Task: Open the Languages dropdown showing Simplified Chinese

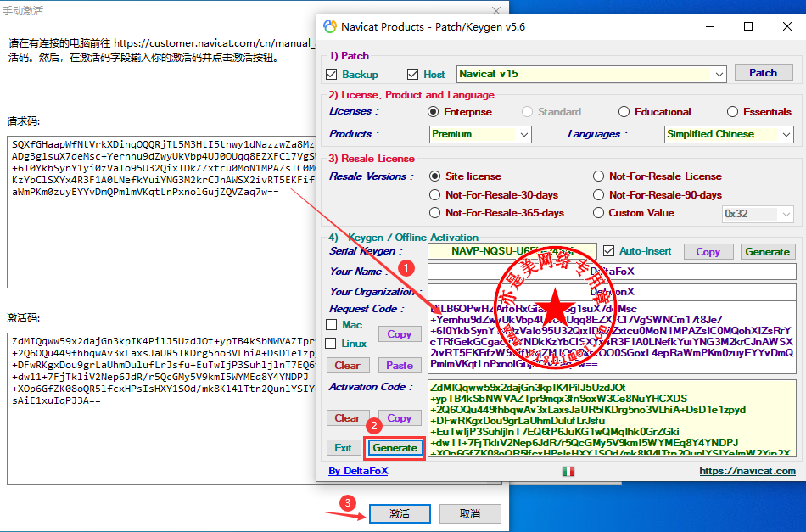Action: click(x=729, y=134)
